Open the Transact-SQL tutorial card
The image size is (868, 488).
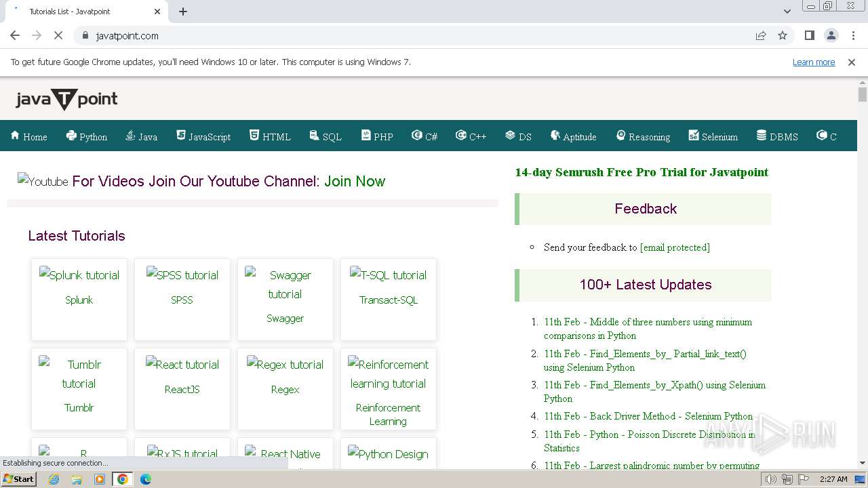[x=389, y=299]
